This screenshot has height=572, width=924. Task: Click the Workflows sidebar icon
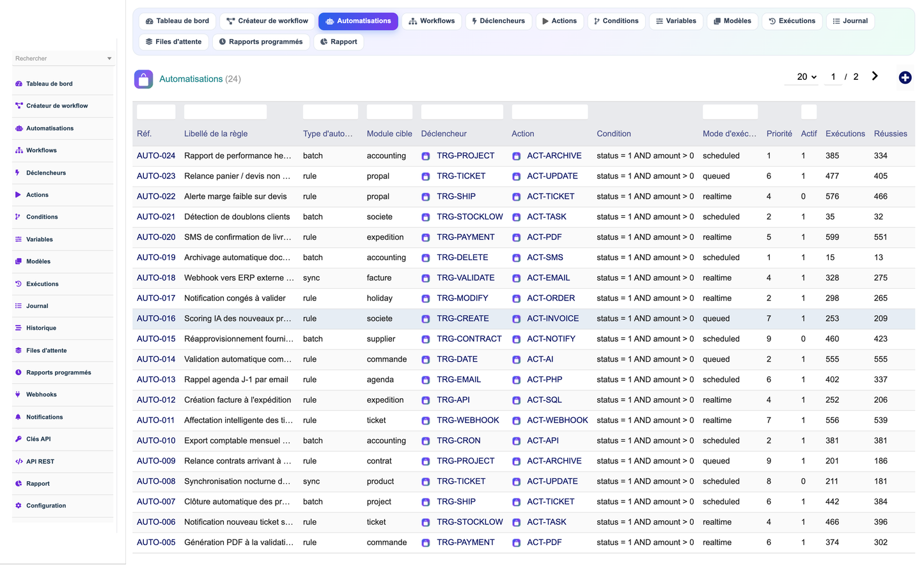(x=19, y=151)
